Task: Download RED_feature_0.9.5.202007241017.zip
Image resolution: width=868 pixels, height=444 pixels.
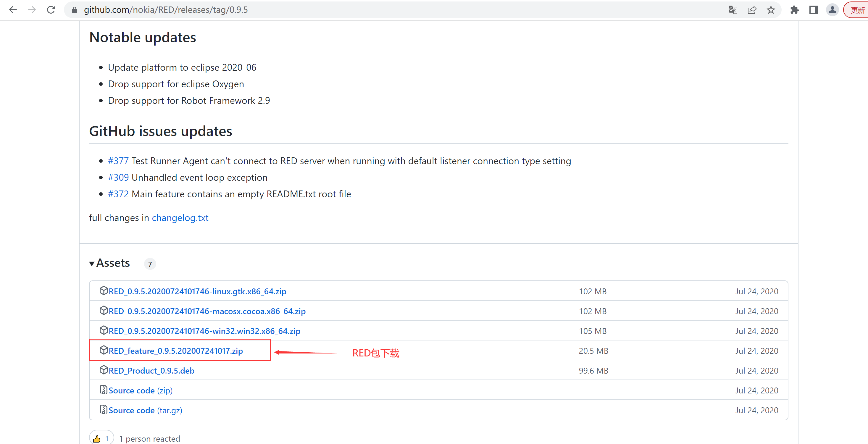Action: 175,351
